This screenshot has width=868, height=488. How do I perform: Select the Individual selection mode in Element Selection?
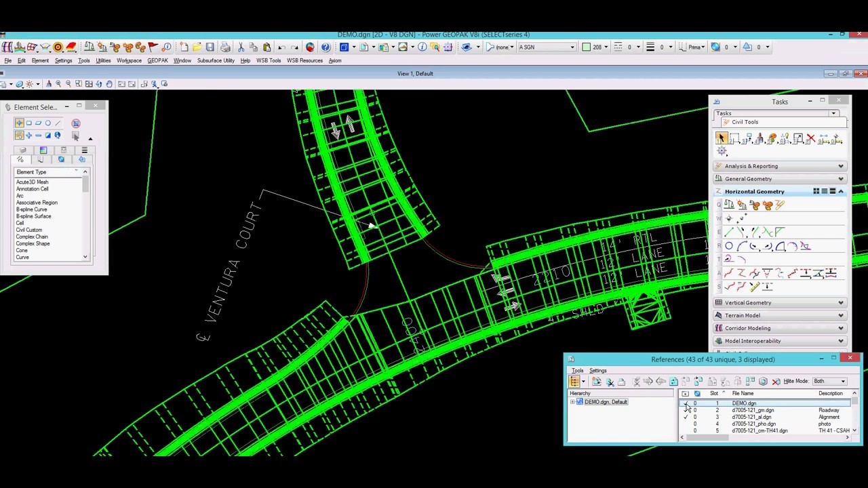19,123
